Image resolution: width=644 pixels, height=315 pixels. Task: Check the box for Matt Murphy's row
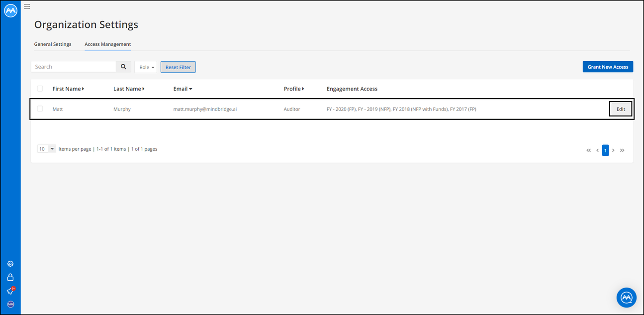[40, 108]
